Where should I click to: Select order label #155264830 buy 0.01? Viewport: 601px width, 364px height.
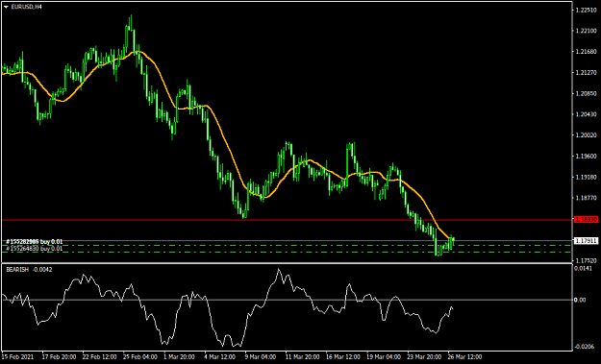tap(34, 249)
